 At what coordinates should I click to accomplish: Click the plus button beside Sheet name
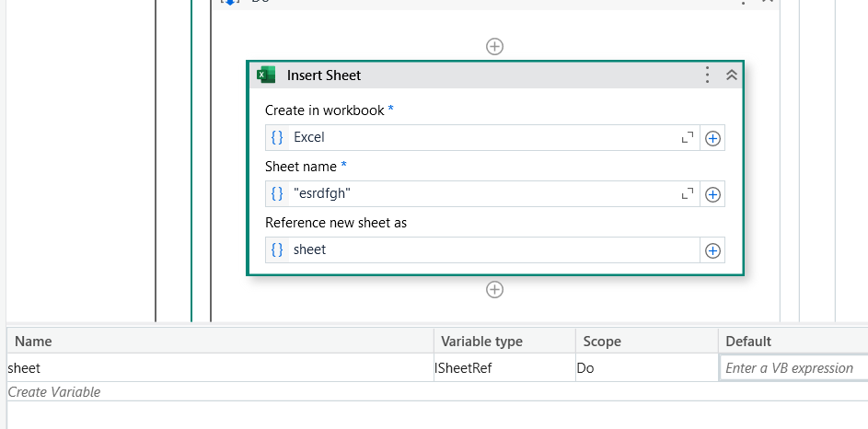712,194
